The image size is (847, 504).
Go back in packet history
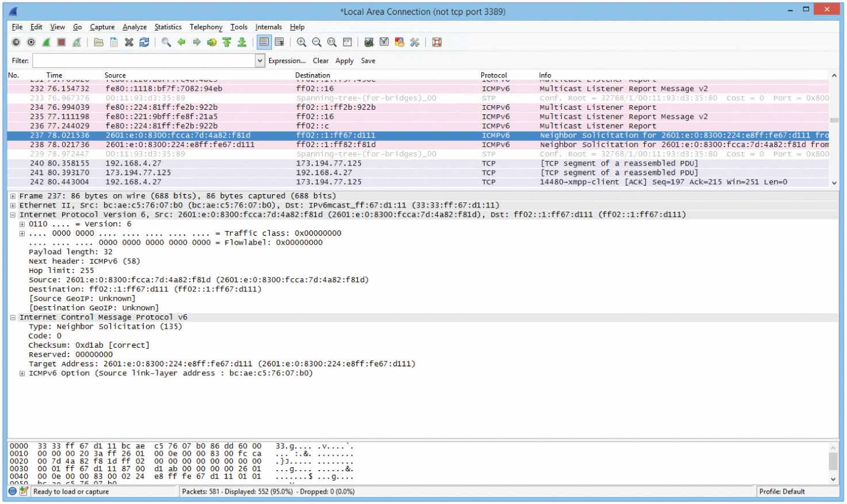[x=182, y=42]
